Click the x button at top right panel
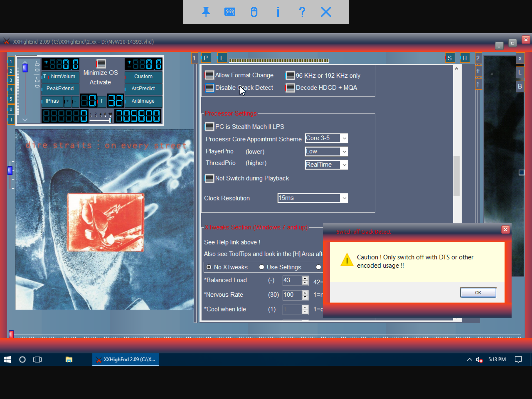 520,58
